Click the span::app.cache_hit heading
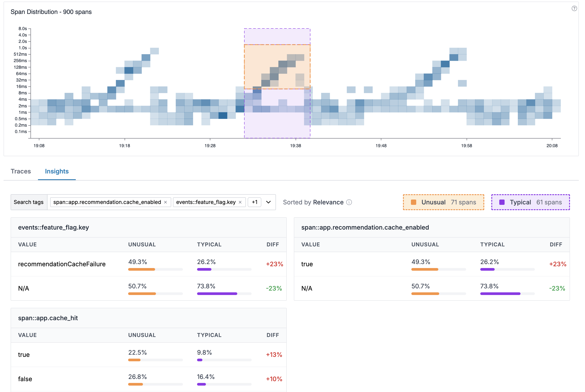 (x=48, y=318)
